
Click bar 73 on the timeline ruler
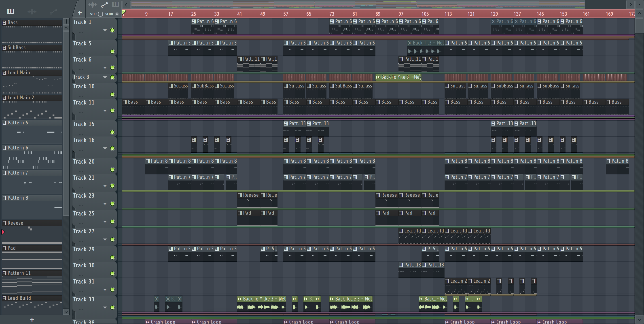click(332, 14)
